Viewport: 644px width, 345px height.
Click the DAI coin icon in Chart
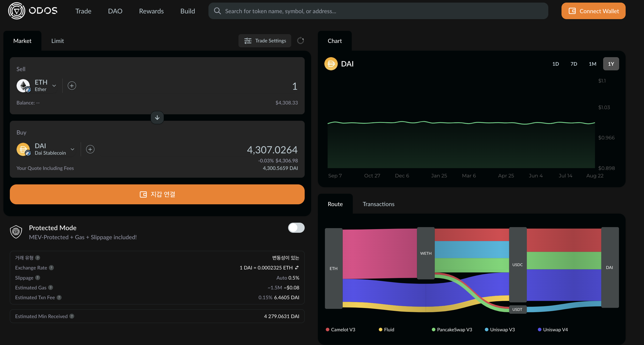tap(331, 64)
